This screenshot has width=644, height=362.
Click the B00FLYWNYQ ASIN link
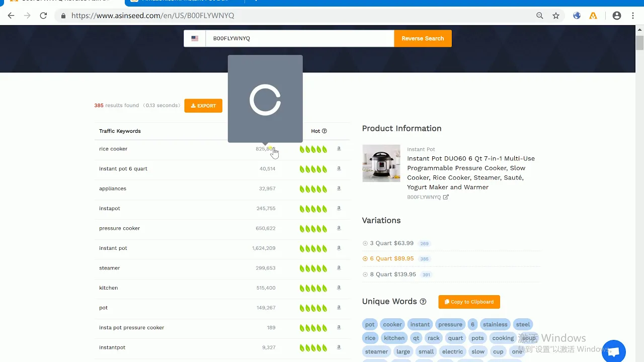pos(424,197)
